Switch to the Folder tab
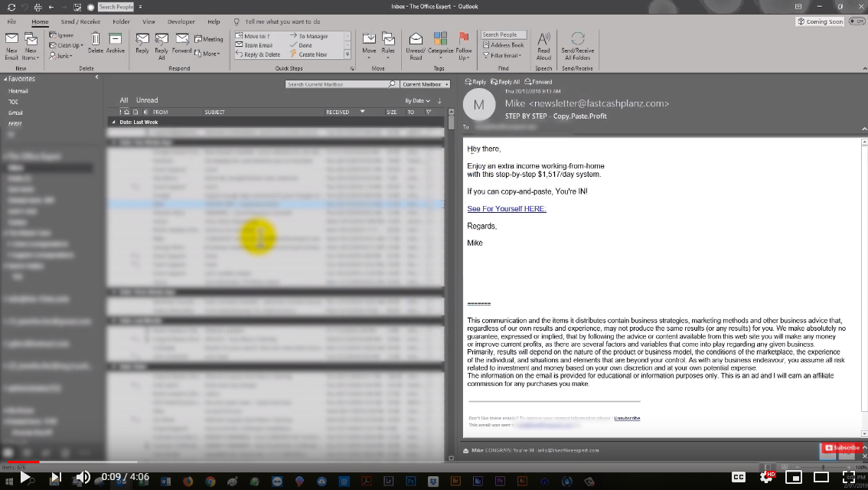 121,21
